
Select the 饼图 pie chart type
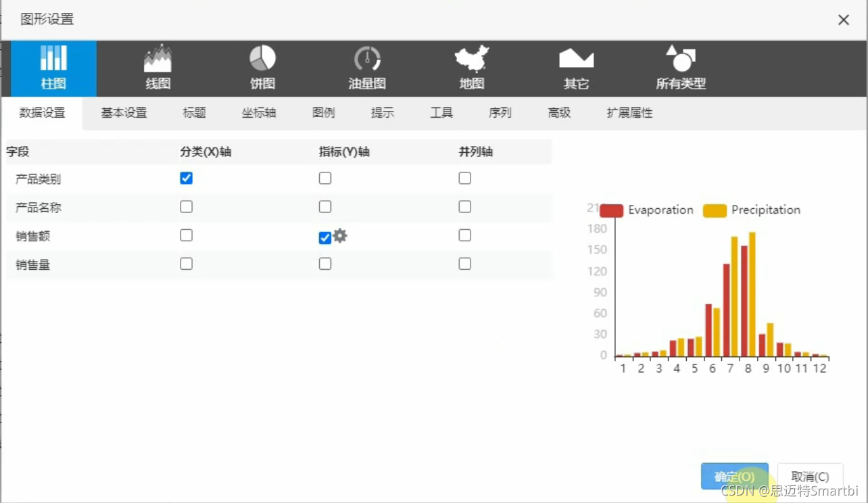coord(262,68)
